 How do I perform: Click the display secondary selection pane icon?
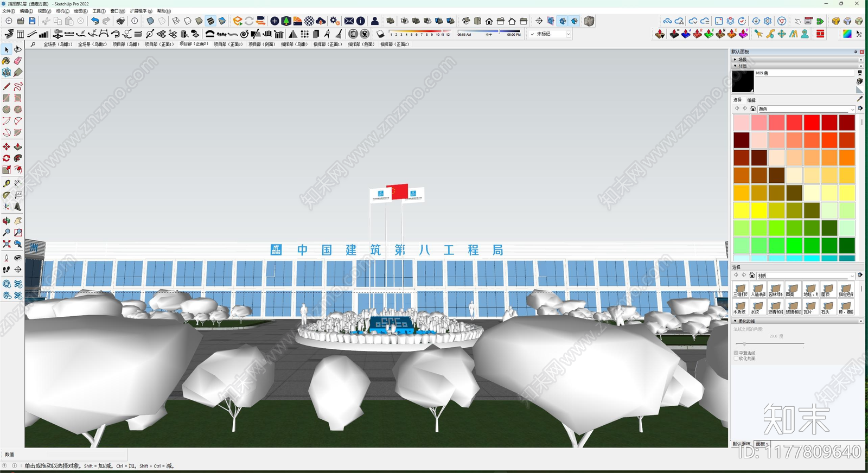859,73
